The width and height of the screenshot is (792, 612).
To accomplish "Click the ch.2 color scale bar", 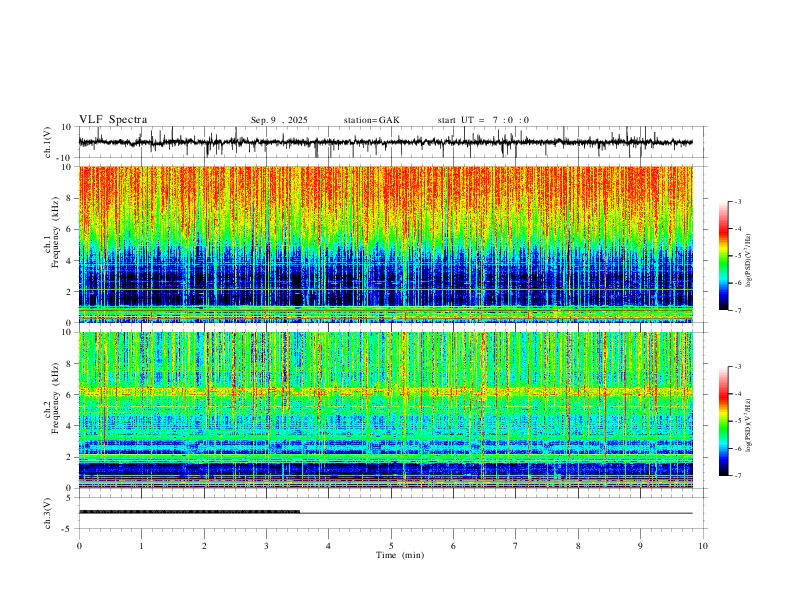I will pyautogui.click(x=723, y=421).
